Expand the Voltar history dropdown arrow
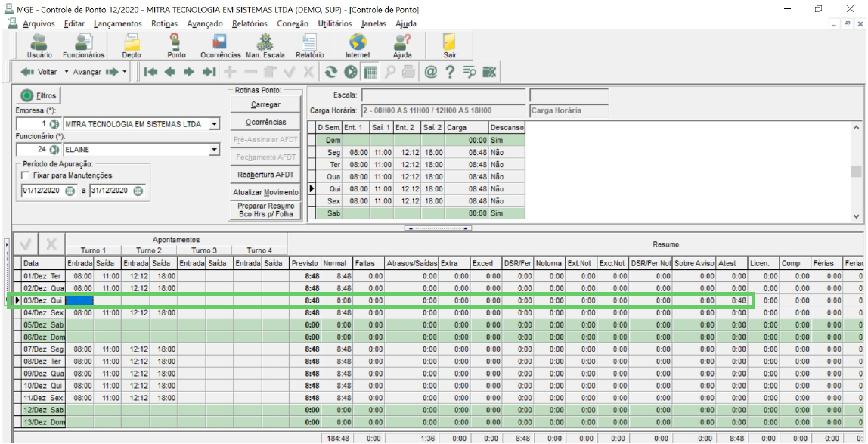 [67, 72]
